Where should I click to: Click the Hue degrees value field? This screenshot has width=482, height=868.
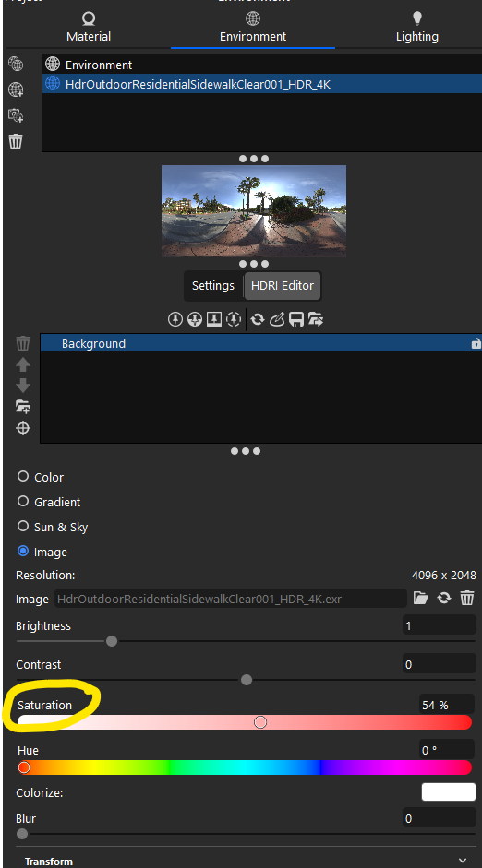click(x=446, y=750)
